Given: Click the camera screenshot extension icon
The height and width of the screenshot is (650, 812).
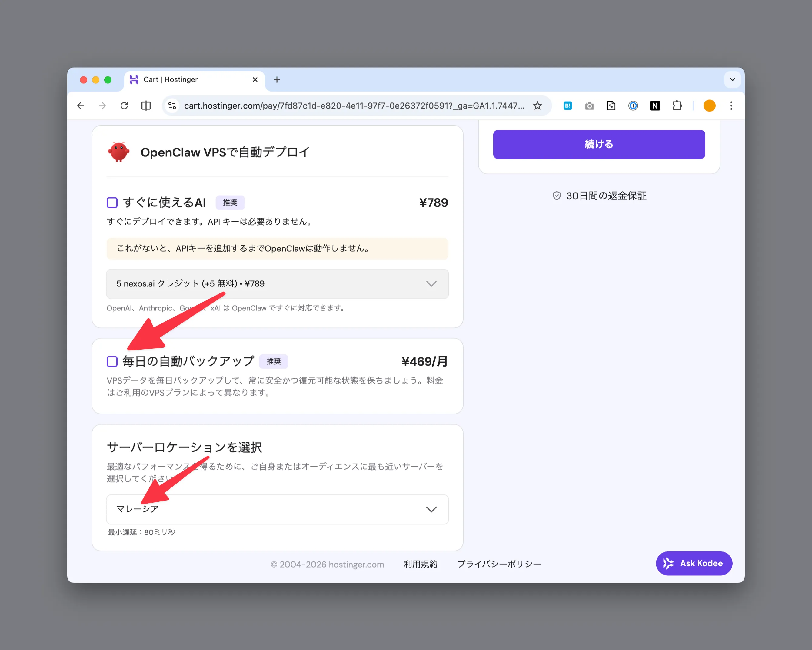Looking at the screenshot, I should click(589, 106).
